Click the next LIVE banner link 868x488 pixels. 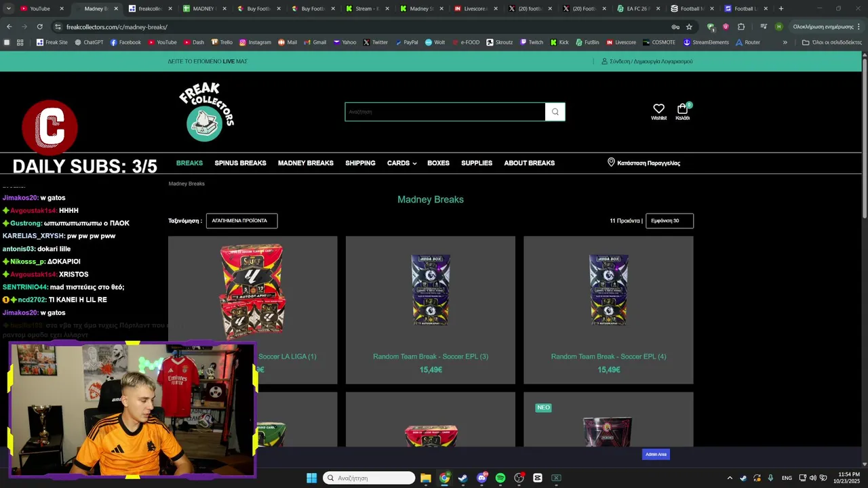tap(208, 61)
